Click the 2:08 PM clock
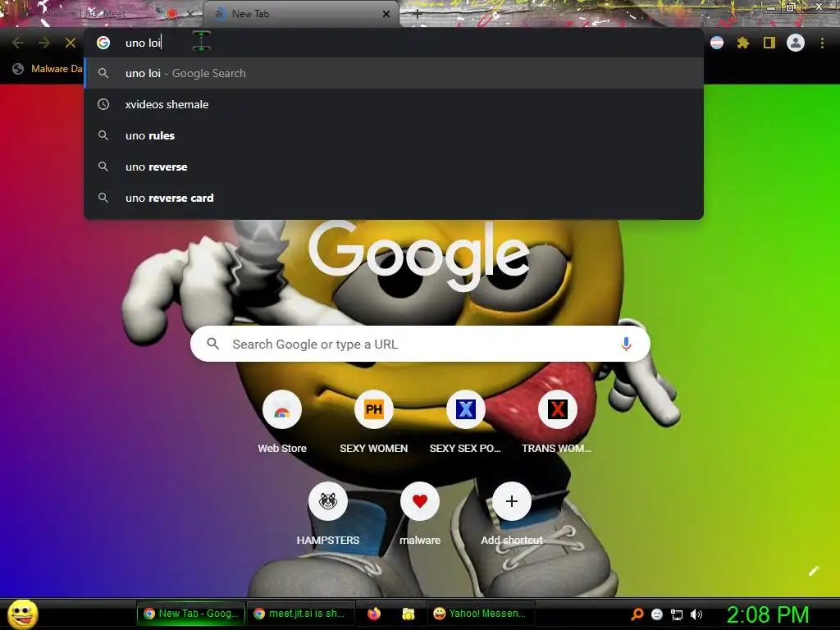The image size is (840, 630). point(768,614)
